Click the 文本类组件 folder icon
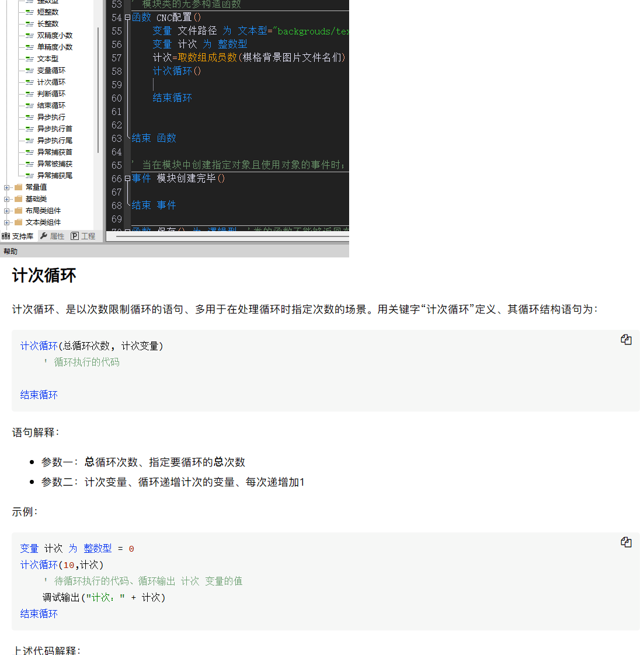 click(x=19, y=222)
